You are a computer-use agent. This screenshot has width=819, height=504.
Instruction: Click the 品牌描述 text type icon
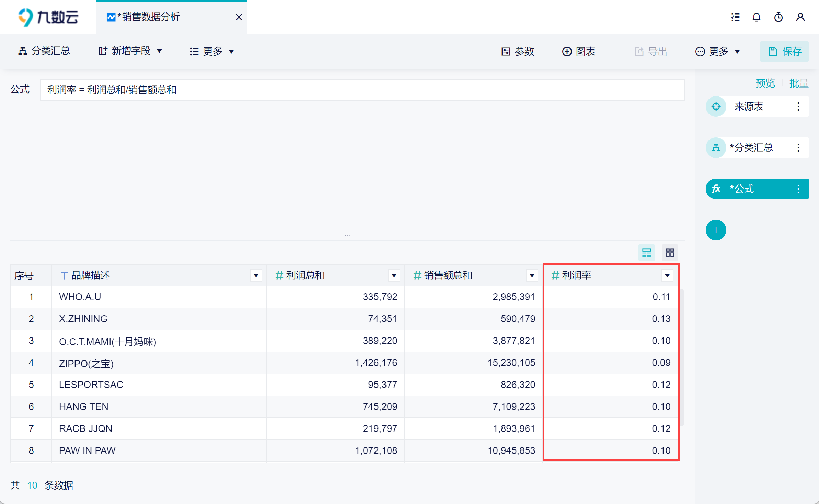click(x=64, y=275)
